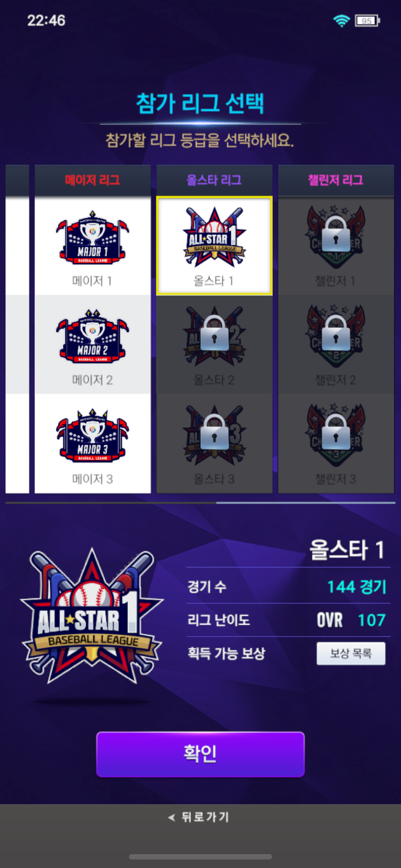Open the 메이저 리그 column header

[92, 180]
